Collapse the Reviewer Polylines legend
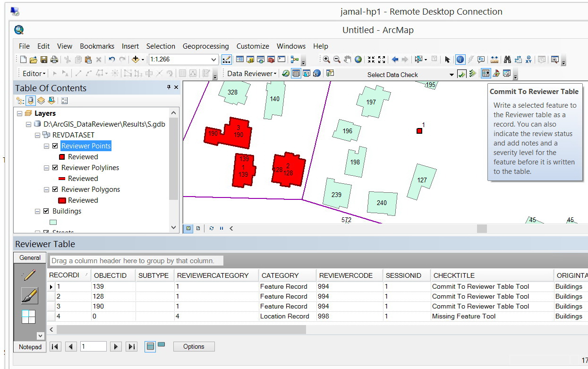 (x=46, y=168)
